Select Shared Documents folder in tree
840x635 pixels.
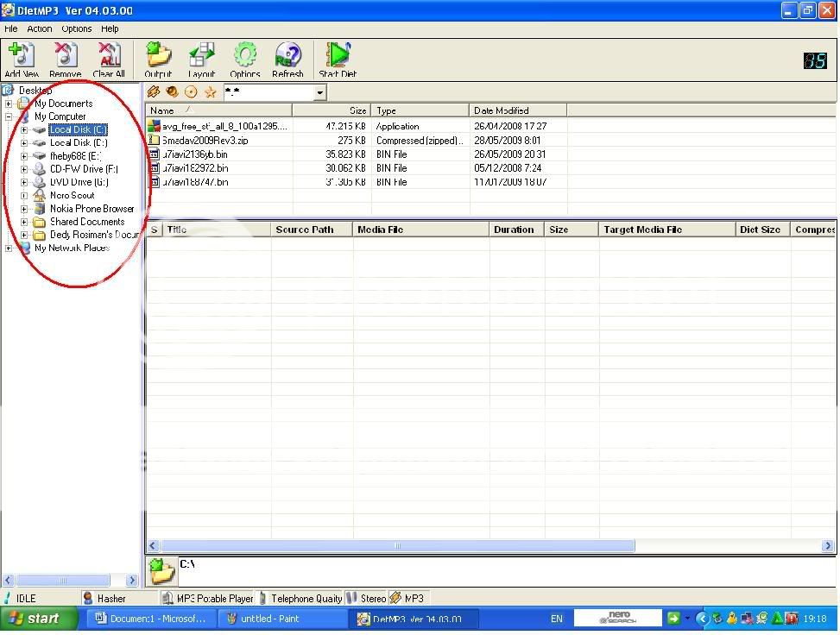click(x=86, y=222)
